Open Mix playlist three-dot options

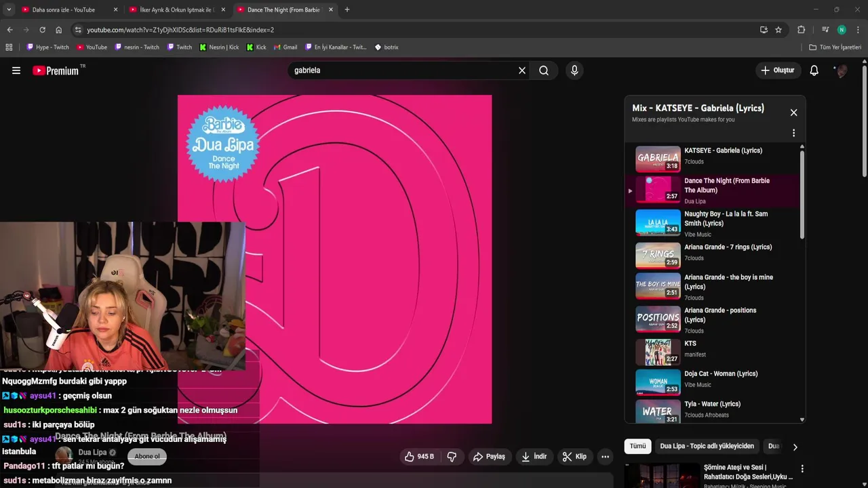(793, 133)
